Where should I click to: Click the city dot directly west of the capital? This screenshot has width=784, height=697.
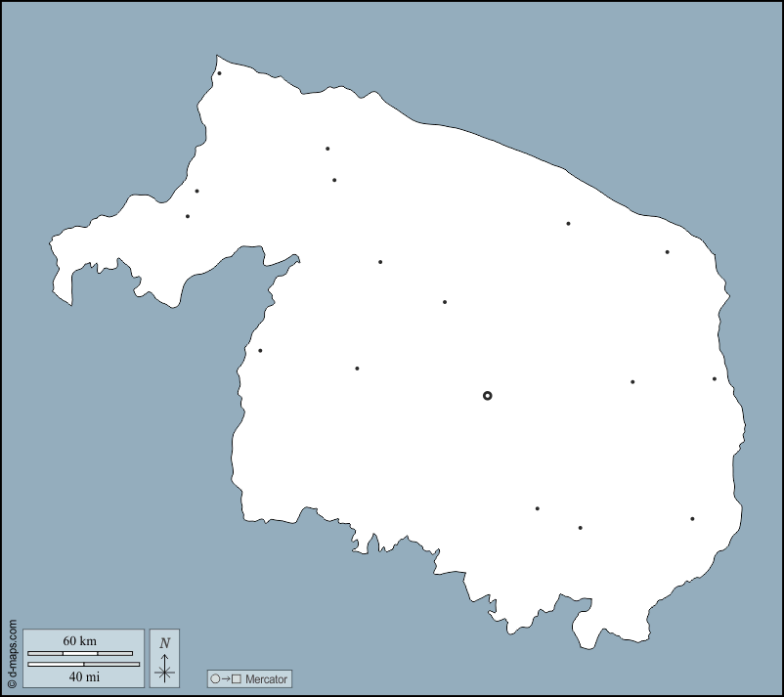coord(357,369)
